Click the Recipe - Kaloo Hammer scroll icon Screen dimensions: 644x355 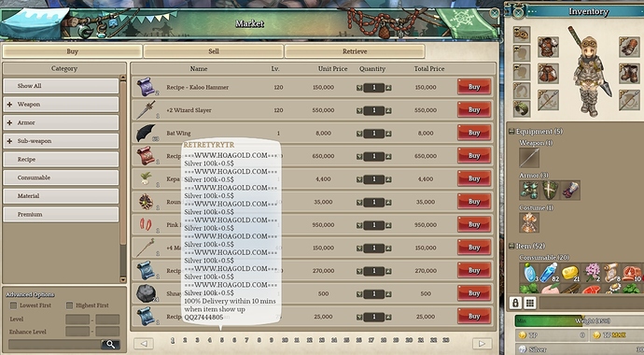coord(147,87)
